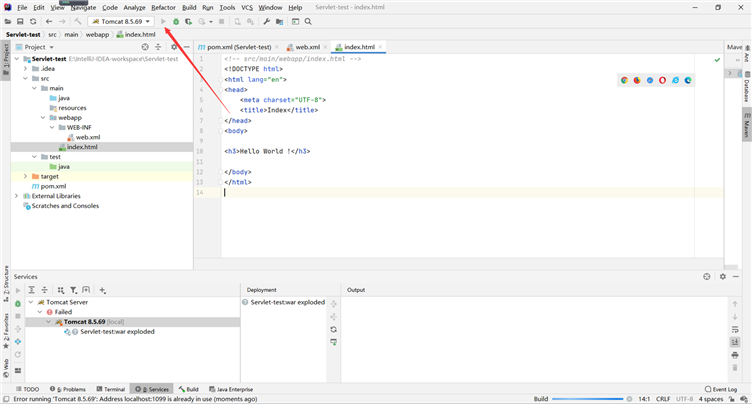Run with Coverage from the toolbar
The image size is (752, 404).
[188, 22]
